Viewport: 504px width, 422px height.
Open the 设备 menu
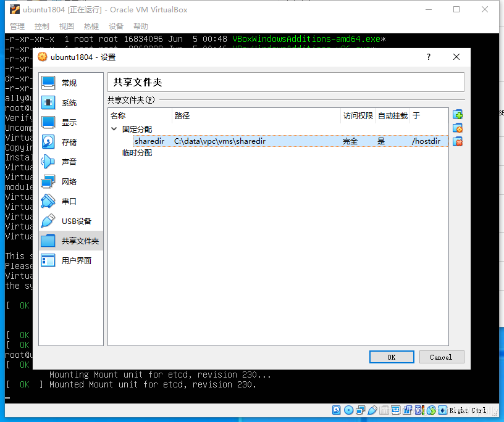(116, 26)
